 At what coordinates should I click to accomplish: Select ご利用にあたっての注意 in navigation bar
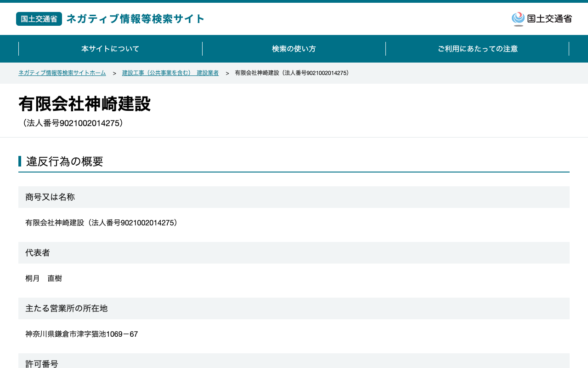pyautogui.click(x=477, y=49)
